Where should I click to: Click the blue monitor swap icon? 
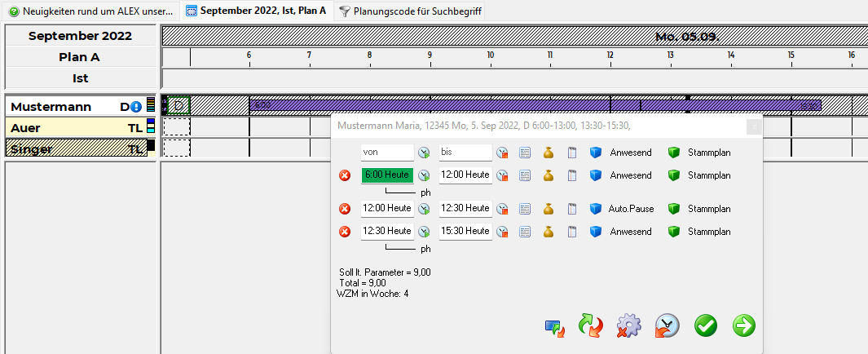click(x=555, y=327)
